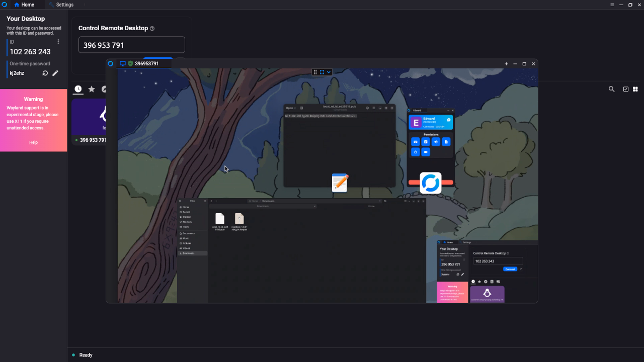Open connect options dropdown in remote RustDesk
This screenshot has height=362, width=644.
(521, 269)
